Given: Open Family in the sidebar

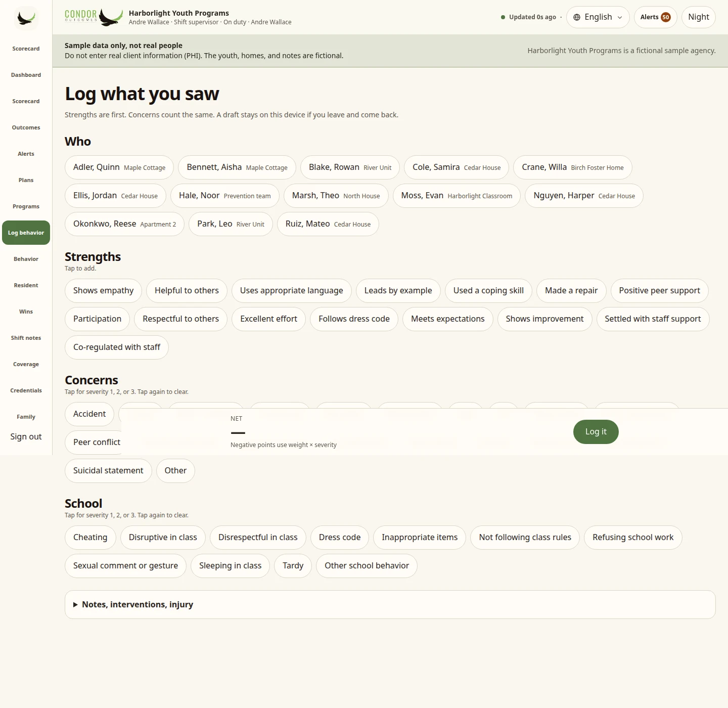Looking at the screenshot, I should click(x=26, y=417).
